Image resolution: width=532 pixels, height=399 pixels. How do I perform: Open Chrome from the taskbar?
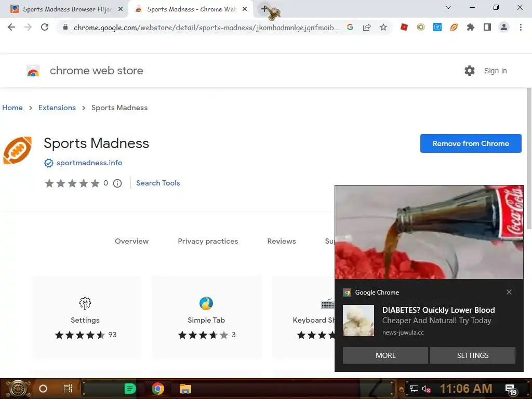pos(158,389)
